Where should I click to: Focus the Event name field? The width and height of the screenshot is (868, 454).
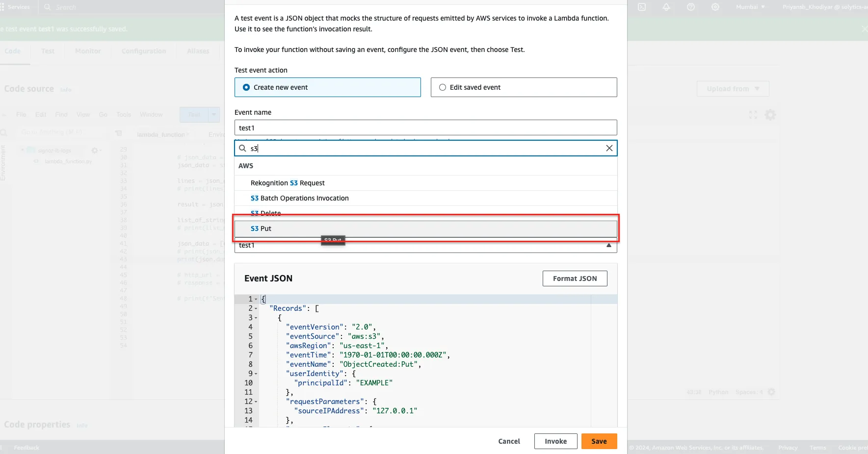click(426, 127)
